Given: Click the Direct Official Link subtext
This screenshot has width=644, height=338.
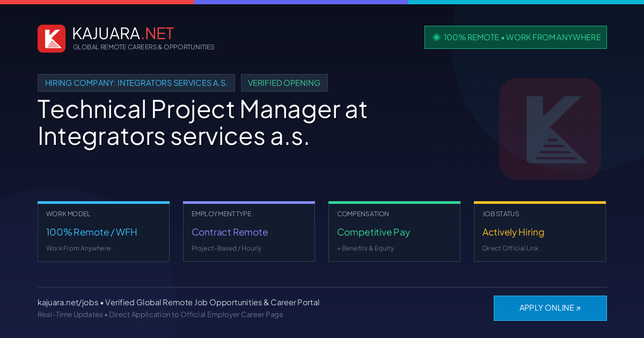Looking at the screenshot, I should point(510,248).
